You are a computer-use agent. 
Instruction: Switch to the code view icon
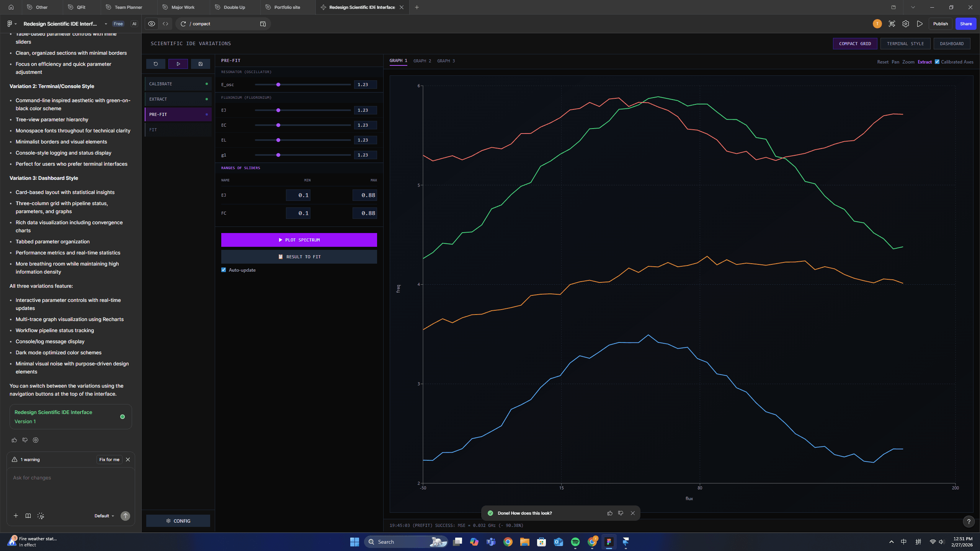(165, 24)
